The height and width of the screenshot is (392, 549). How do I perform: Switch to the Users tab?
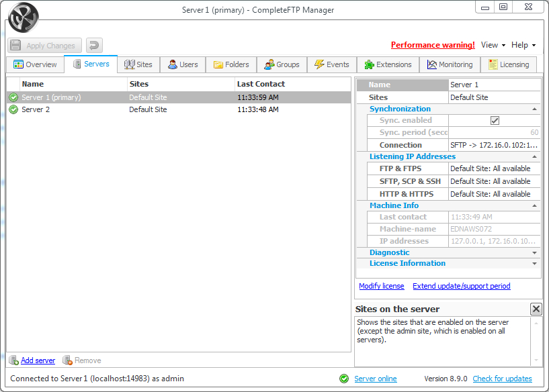click(x=182, y=64)
